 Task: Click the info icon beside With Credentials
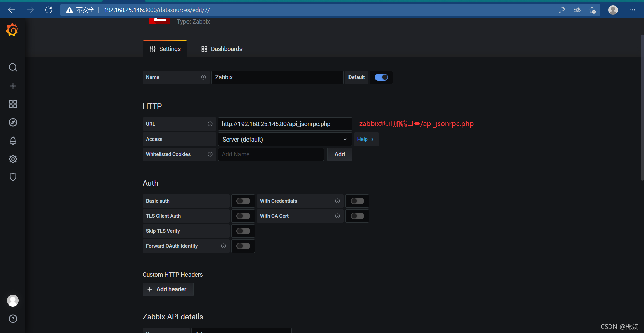(x=337, y=201)
